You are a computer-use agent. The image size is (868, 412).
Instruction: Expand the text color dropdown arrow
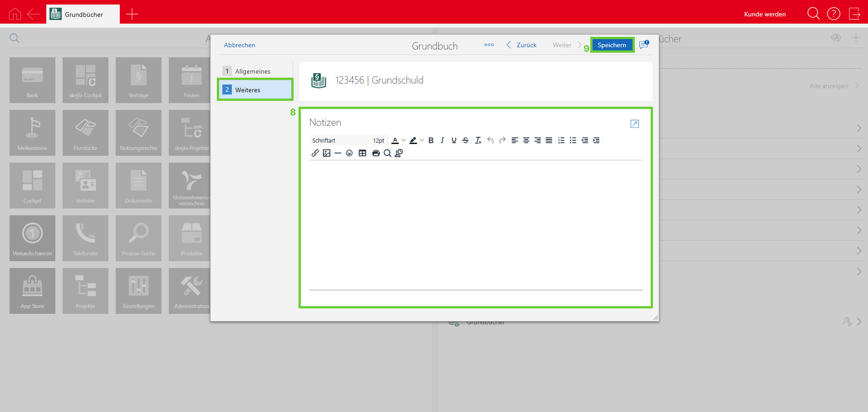pos(403,140)
